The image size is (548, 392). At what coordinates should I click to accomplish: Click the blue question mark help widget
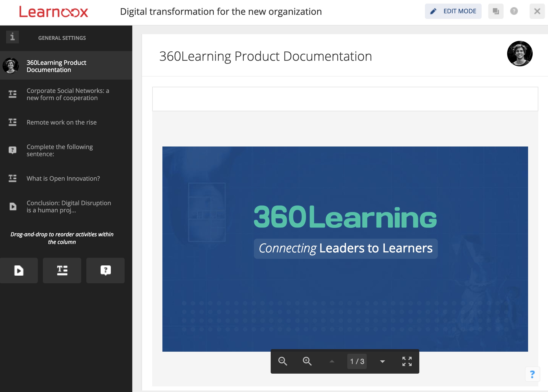(532, 374)
